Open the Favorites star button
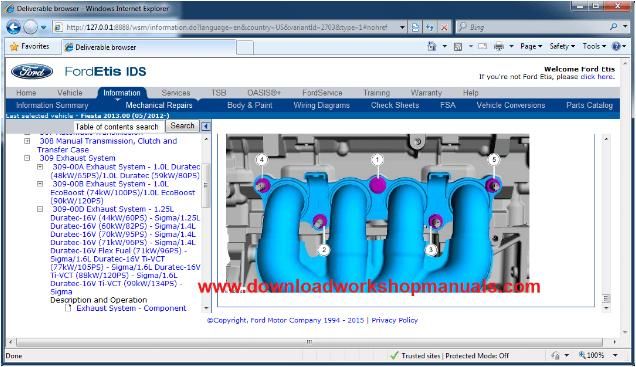 tap(30, 47)
